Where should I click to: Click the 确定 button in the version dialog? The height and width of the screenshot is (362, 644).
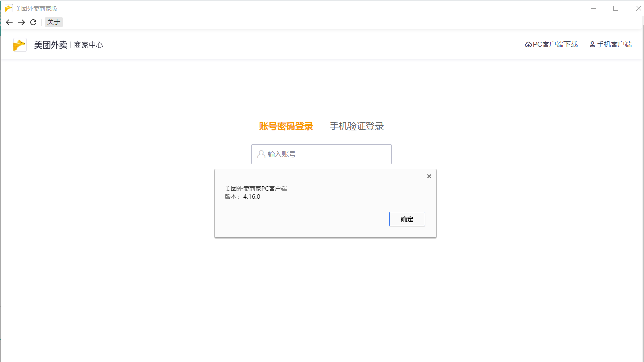point(407,219)
